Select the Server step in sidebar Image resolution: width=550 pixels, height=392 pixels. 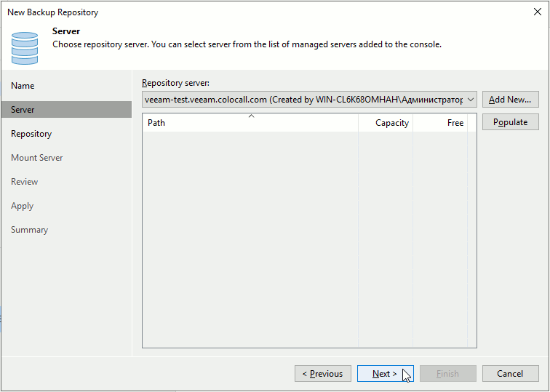[23, 110]
